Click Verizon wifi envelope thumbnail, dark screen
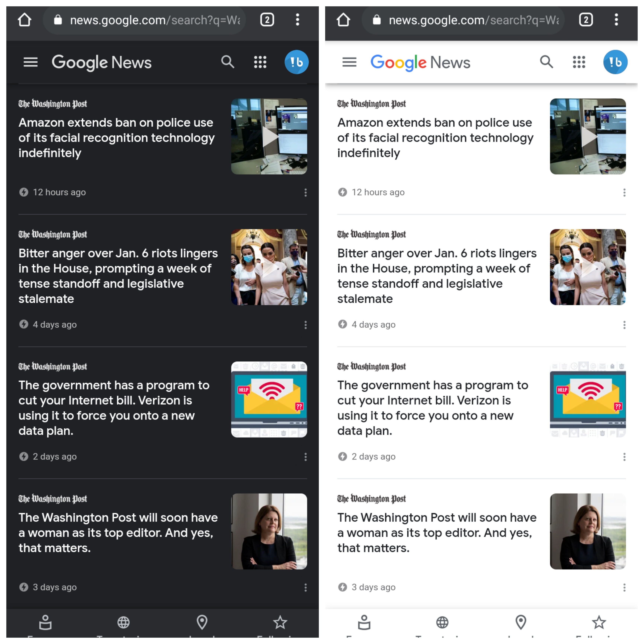Screen dimensions: 644x644 click(269, 399)
